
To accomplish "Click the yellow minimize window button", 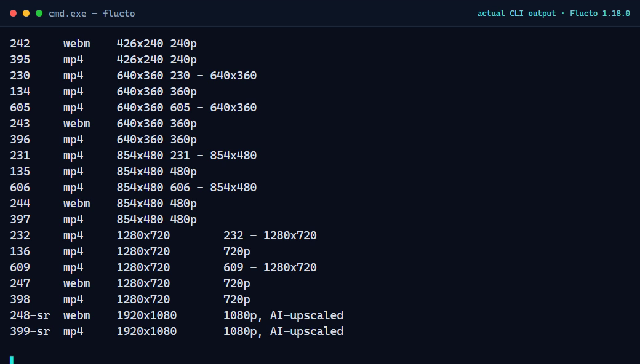I will (26, 14).
